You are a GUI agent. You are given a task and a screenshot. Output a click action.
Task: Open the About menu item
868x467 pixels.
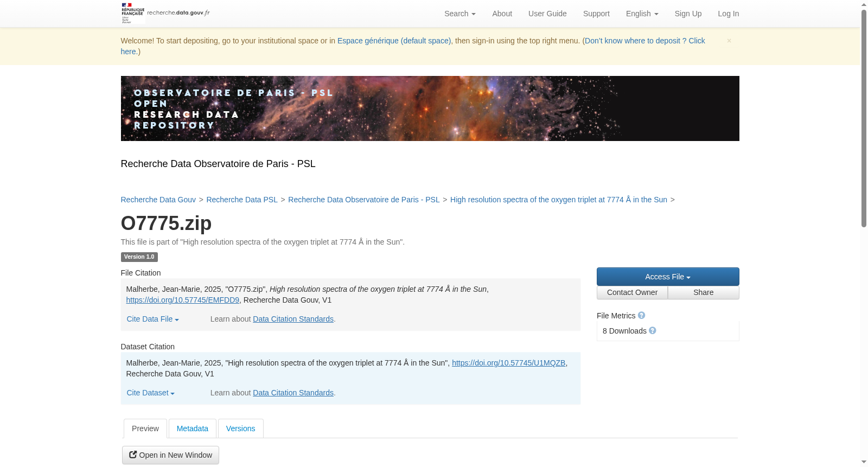[502, 14]
